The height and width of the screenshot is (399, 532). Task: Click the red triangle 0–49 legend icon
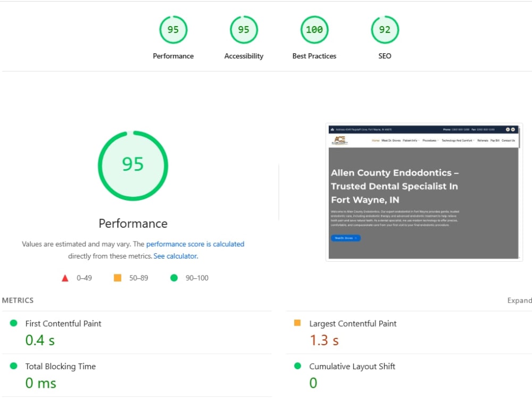point(65,278)
